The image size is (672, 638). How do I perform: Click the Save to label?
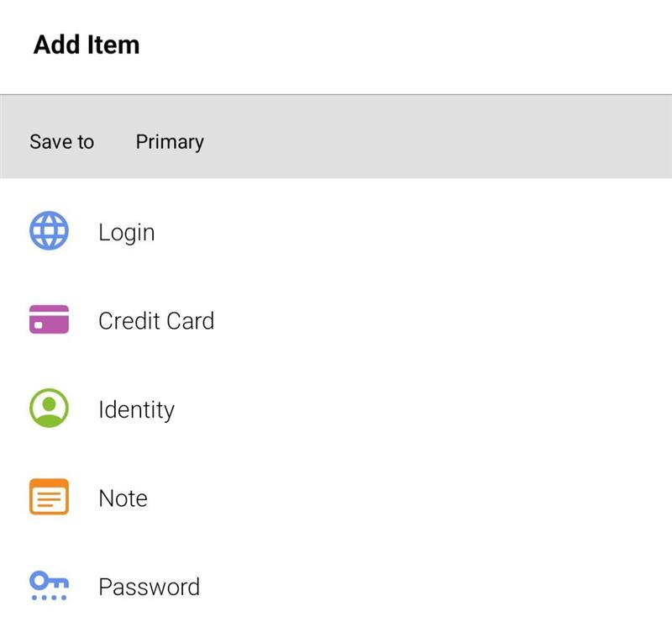tap(61, 142)
